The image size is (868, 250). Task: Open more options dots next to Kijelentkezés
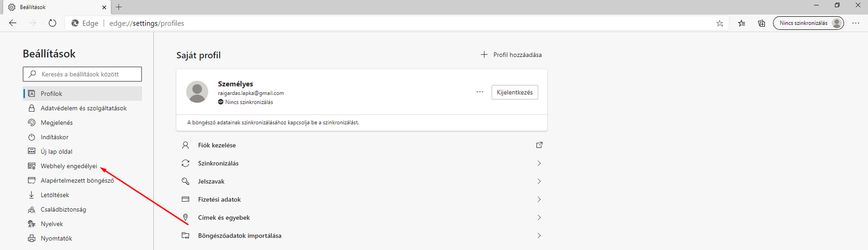[480, 92]
